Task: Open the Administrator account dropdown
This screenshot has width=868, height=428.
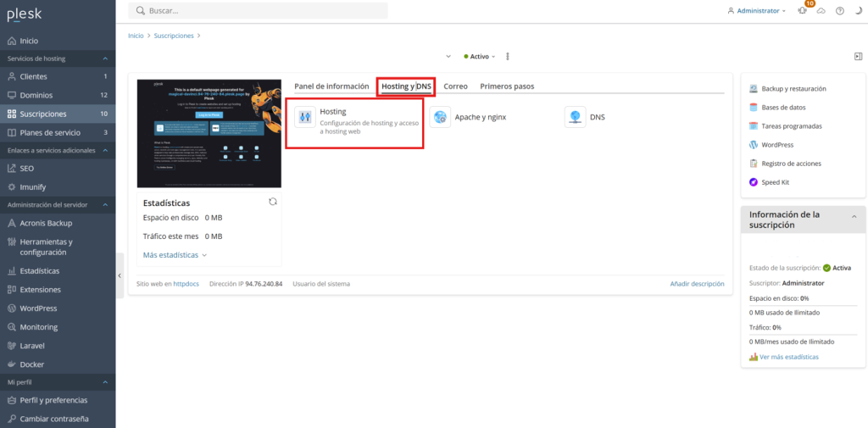Action: click(x=757, y=11)
